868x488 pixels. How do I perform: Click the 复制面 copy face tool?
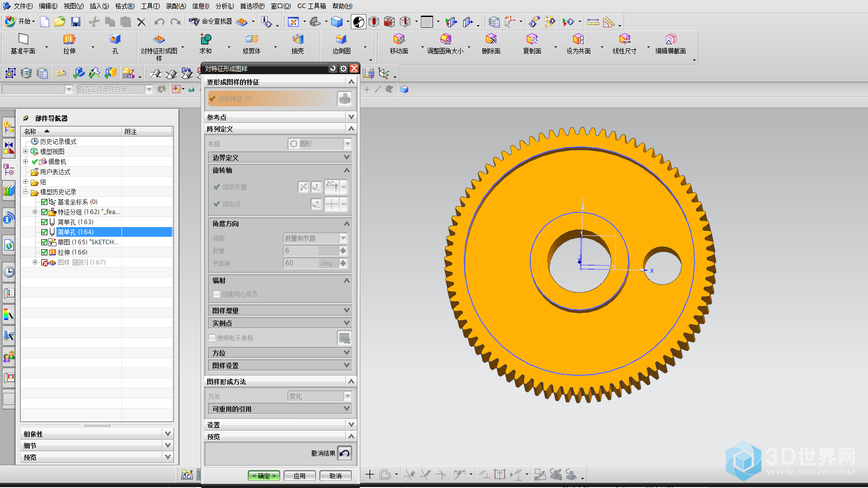(x=532, y=44)
